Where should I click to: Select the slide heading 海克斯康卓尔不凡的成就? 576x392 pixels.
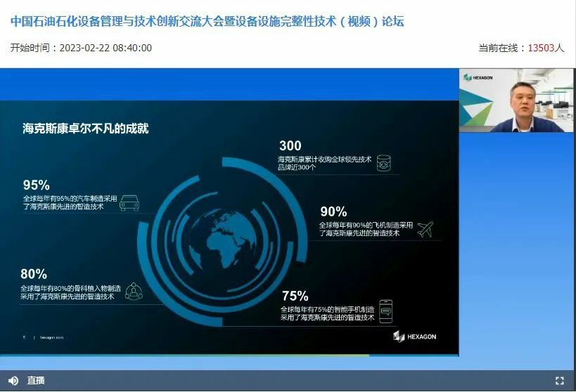(x=85, y=129)
